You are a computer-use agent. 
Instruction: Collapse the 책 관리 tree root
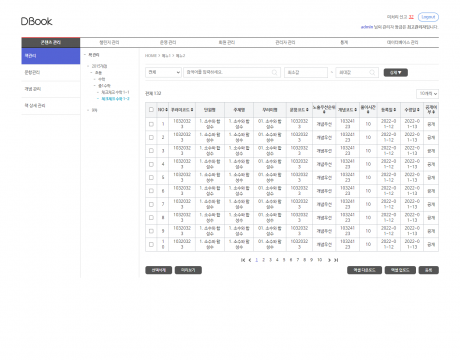pos(85,55)
